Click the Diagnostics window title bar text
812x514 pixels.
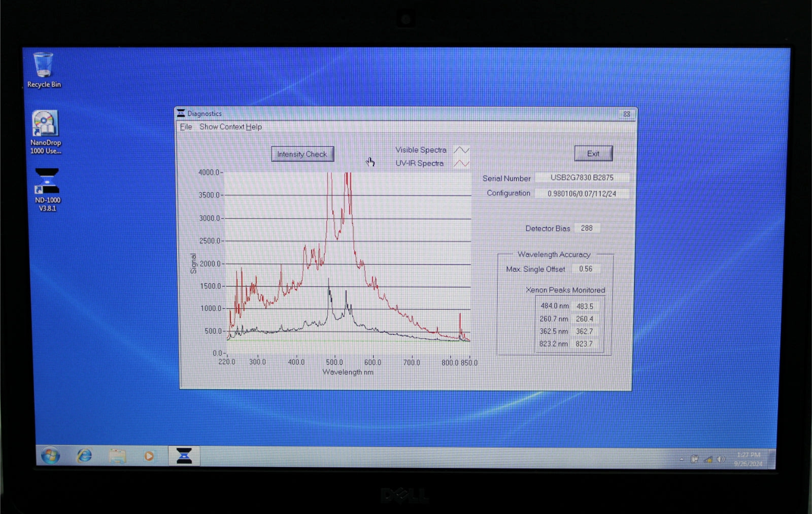(205, 114)
